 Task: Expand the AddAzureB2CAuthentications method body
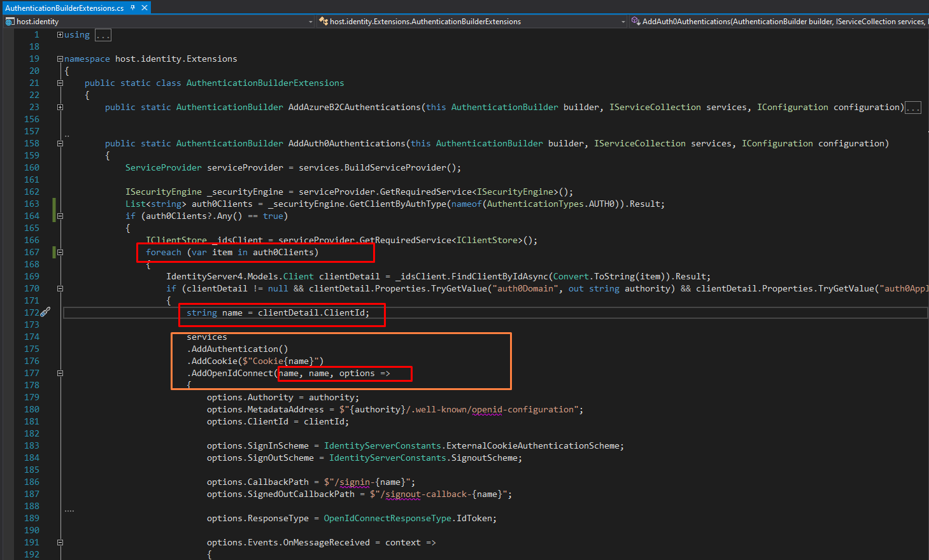click(x=59, y=106)
